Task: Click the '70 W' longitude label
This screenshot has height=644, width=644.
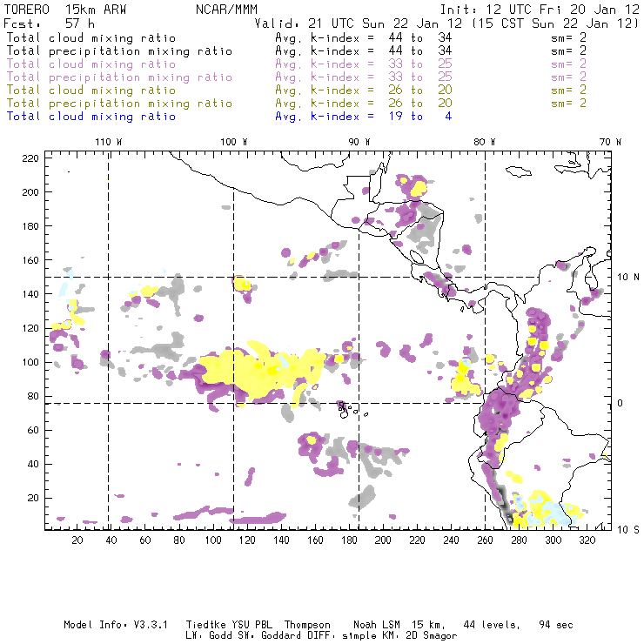Action: (x=610, y=142)
